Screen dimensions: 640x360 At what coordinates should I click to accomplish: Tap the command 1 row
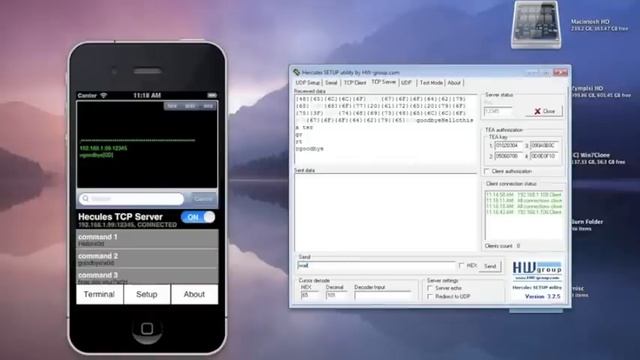pos(147,239)
